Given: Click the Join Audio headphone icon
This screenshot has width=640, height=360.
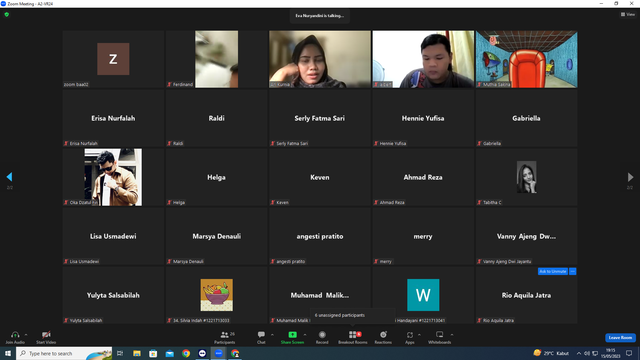Looking at the screenshot, I should [x=15, y=337].
